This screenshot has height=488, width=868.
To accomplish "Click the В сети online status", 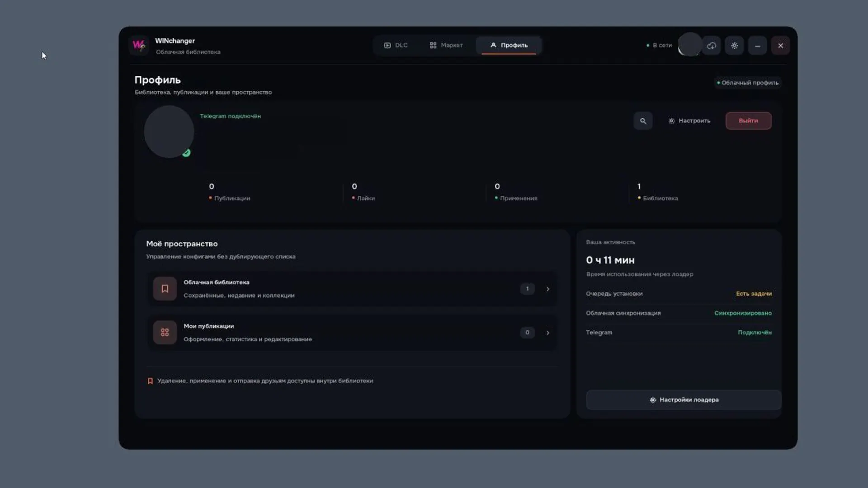I will [659, 45].
